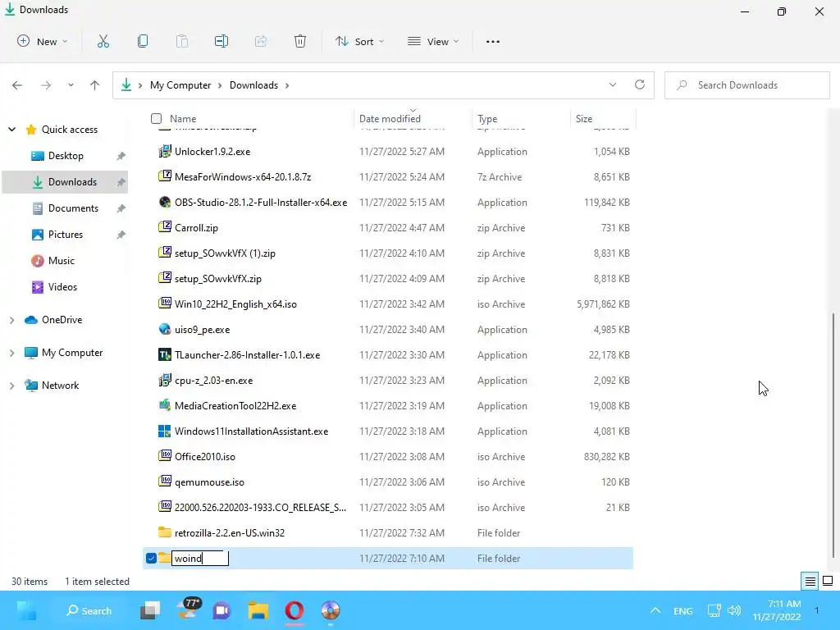Collapse the Quick access tree
Viewport: 840px width, 630px height.
tap(11, 129)
